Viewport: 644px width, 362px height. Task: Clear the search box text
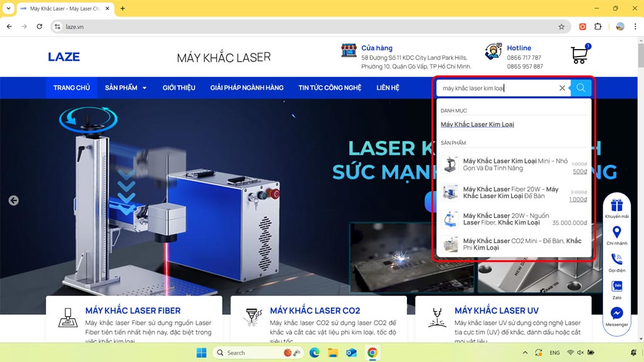tap(562, 88)
